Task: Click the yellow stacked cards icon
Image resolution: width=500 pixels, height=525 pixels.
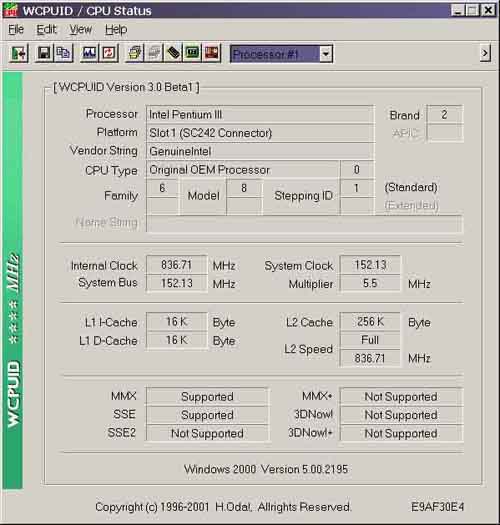Action: (135, 54)
